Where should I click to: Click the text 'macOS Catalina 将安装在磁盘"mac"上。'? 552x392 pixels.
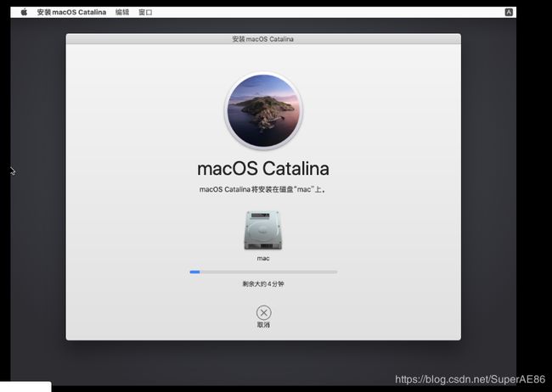263,189
